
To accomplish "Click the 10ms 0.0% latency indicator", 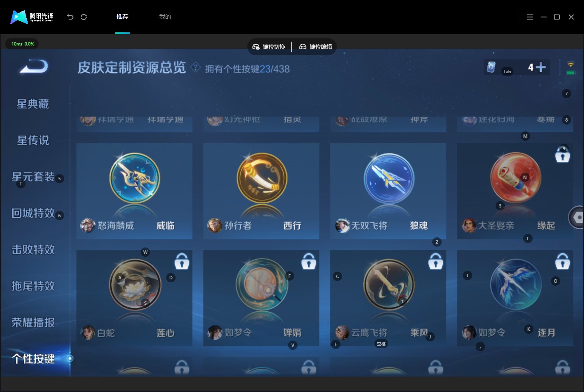I will (x=23, y=44).
